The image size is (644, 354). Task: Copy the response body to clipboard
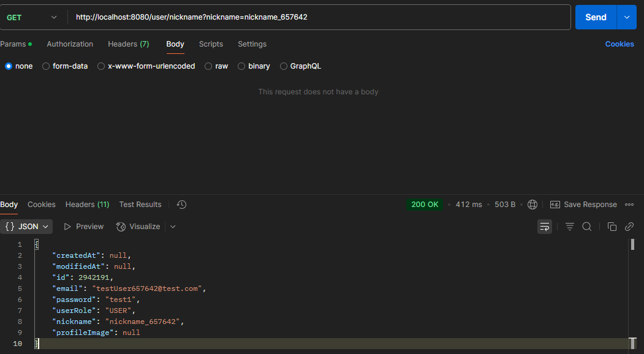pos(612,227)
